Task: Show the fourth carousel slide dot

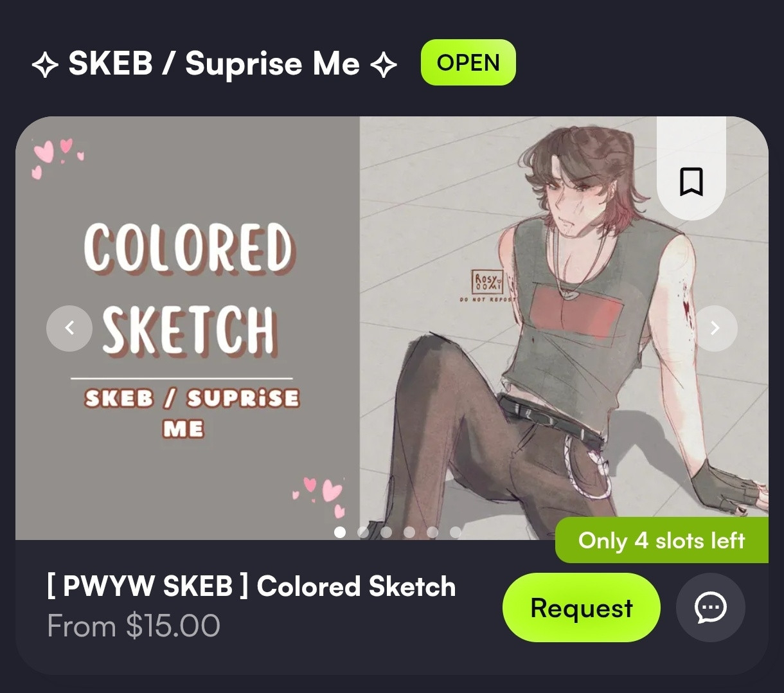Action: point(409,532)
